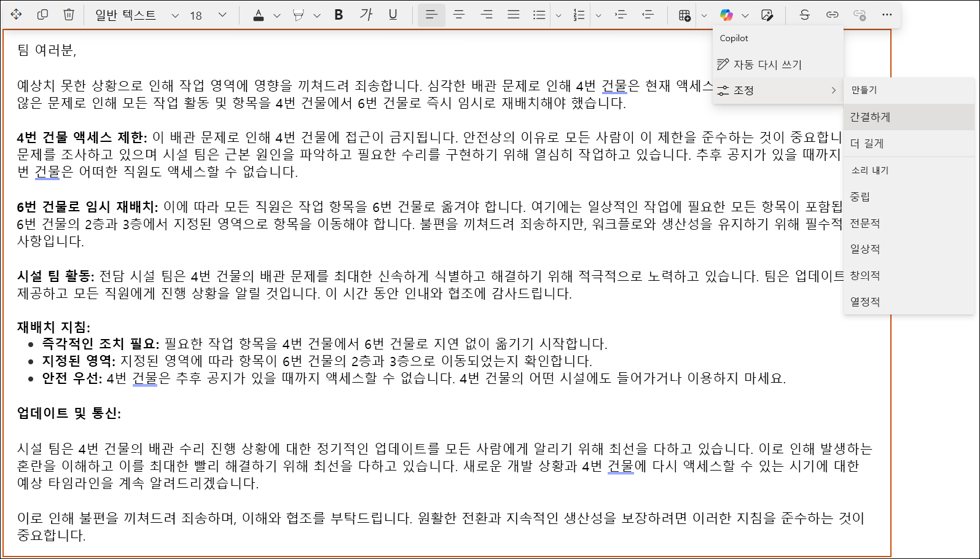Image resolution: width=980 pixels, height=559 pixels.
Task: Choose 더 길게 option
Action: [909, 143]
